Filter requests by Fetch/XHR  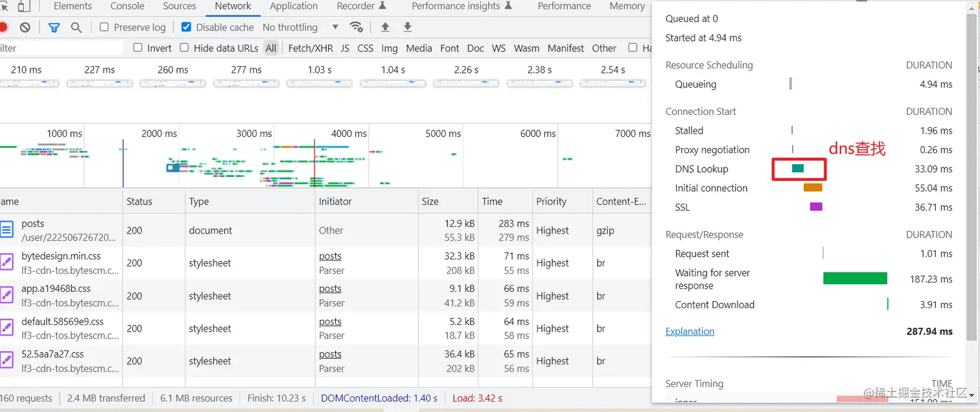(x=310, y=48)
